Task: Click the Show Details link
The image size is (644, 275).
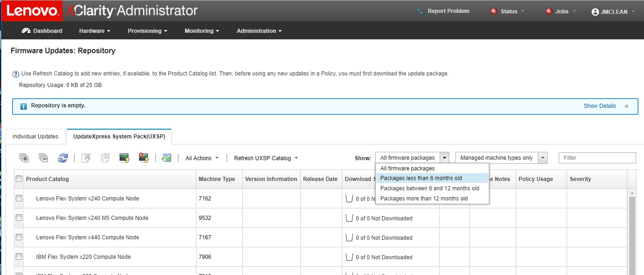Action: coord(600,106)
